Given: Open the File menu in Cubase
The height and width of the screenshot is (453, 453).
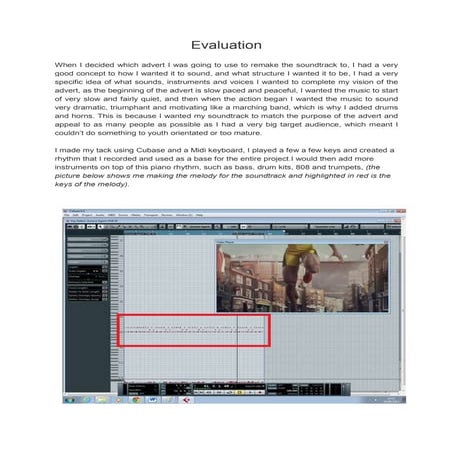Looking at the screenshot, I should (66, 215).
